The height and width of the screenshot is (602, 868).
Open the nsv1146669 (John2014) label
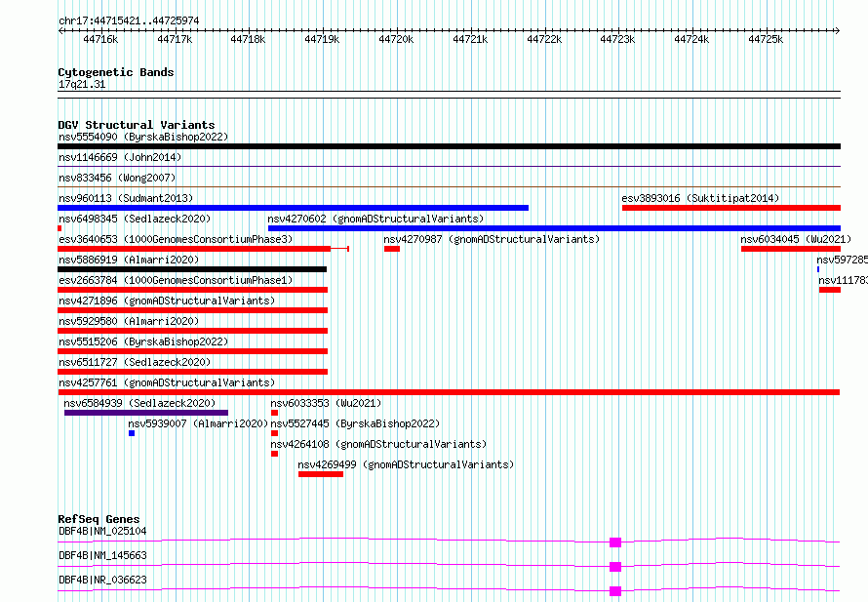120,157
